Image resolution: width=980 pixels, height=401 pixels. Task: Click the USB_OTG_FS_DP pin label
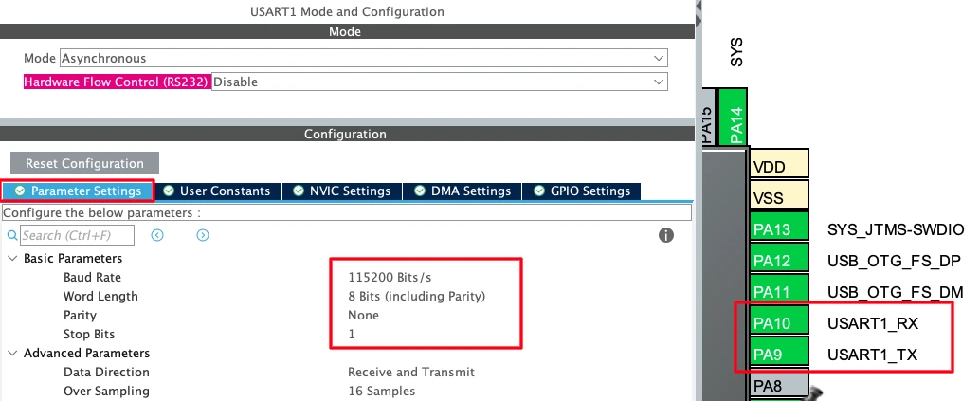[x=894, y=261]
